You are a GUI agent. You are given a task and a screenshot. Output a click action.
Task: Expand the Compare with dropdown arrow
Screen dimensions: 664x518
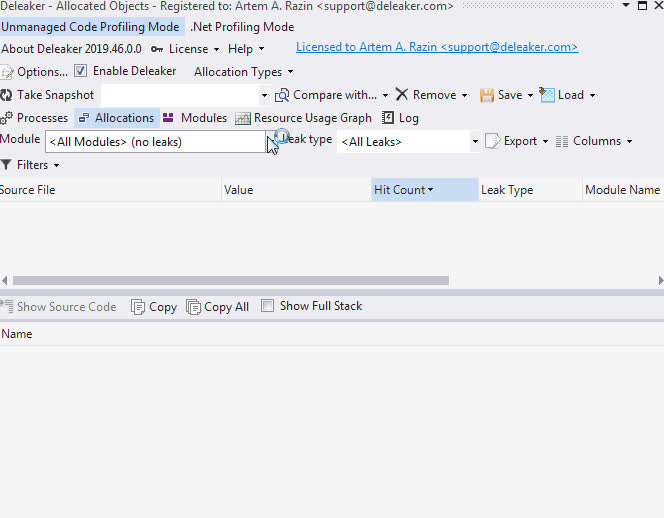pos(385,95)
